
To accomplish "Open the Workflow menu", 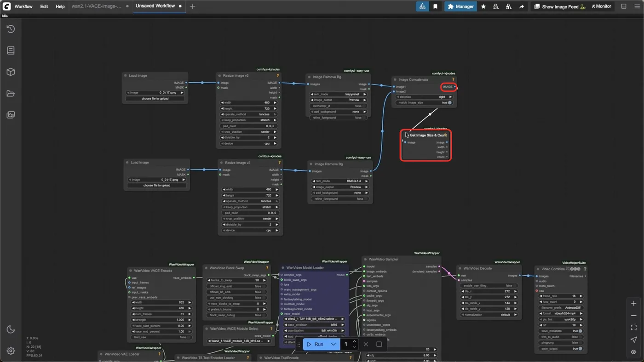I will [23, 6].
